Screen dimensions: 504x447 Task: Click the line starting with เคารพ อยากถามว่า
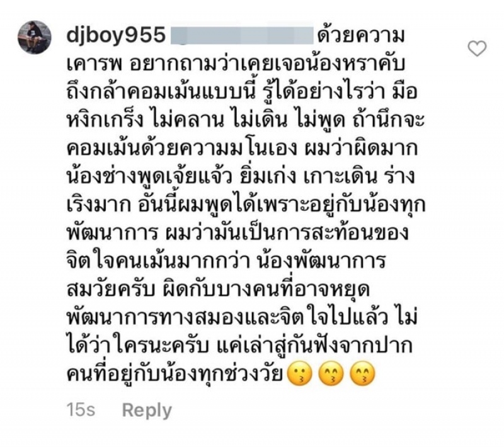(235, 64)
